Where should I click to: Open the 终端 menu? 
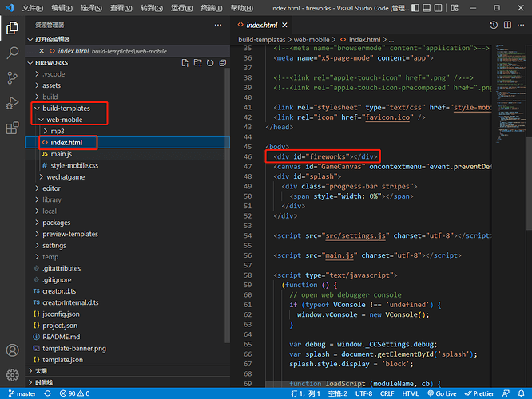pos(213,8)
